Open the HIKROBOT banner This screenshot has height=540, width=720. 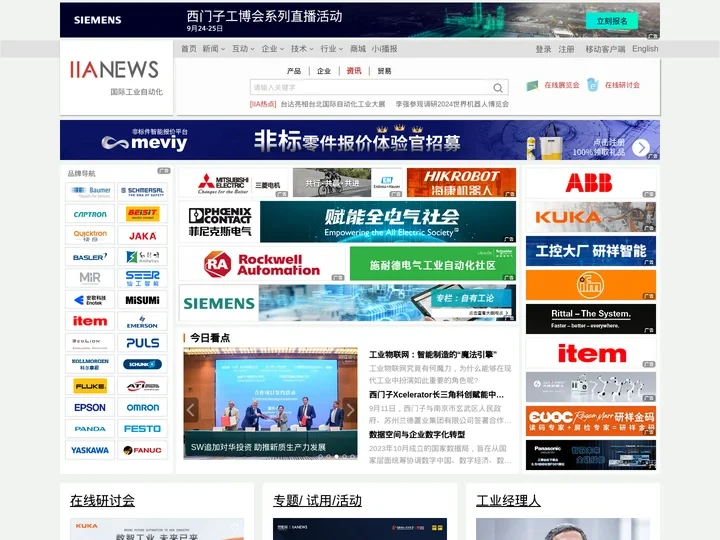[461, 182]
